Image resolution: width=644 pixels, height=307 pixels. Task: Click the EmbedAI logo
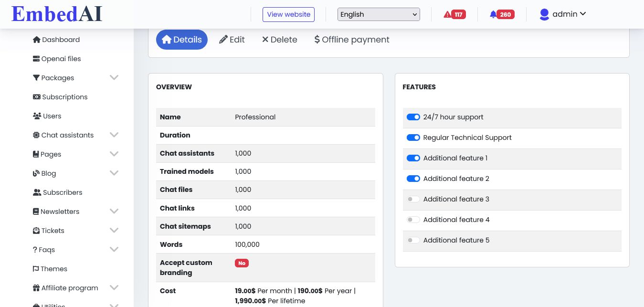[x=57, y=14]
